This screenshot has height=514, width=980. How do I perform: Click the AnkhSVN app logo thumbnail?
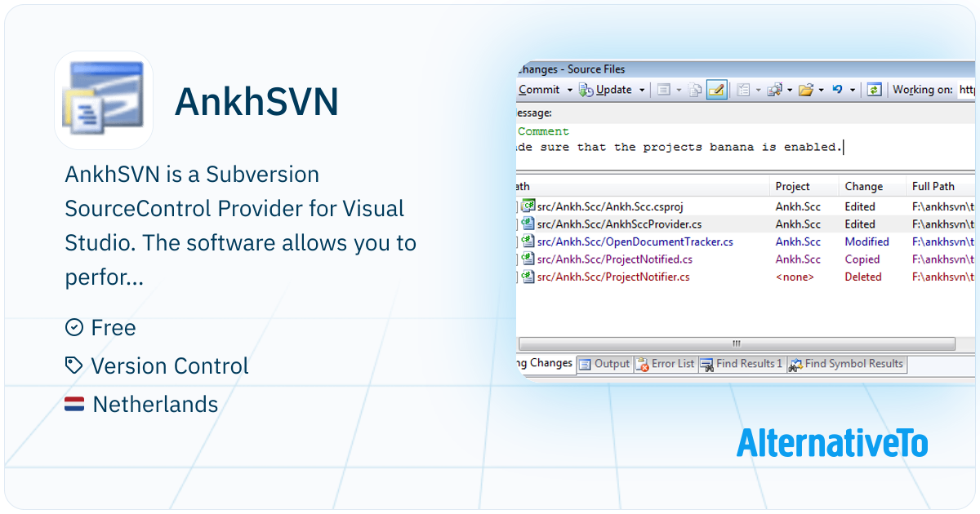[x=104, y=100]
